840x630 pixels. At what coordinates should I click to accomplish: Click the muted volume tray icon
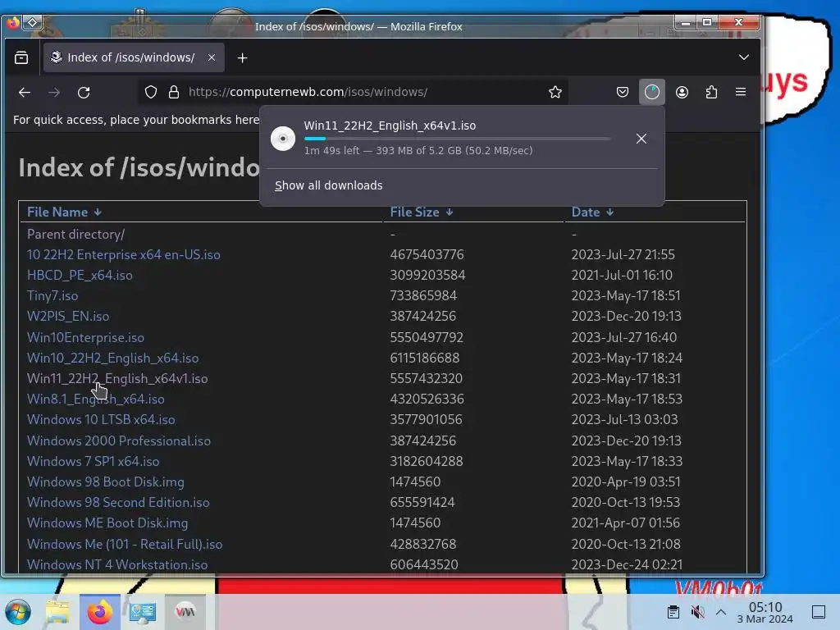[697, 612]
